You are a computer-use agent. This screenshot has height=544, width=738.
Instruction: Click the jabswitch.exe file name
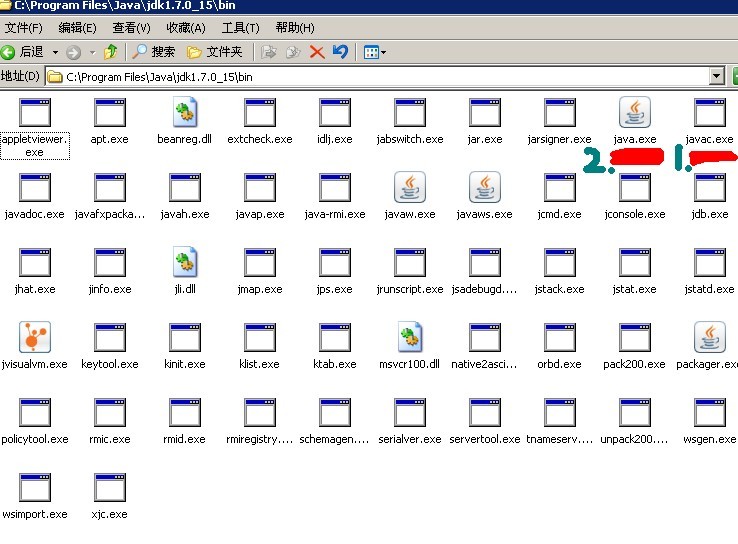point(409,139)
